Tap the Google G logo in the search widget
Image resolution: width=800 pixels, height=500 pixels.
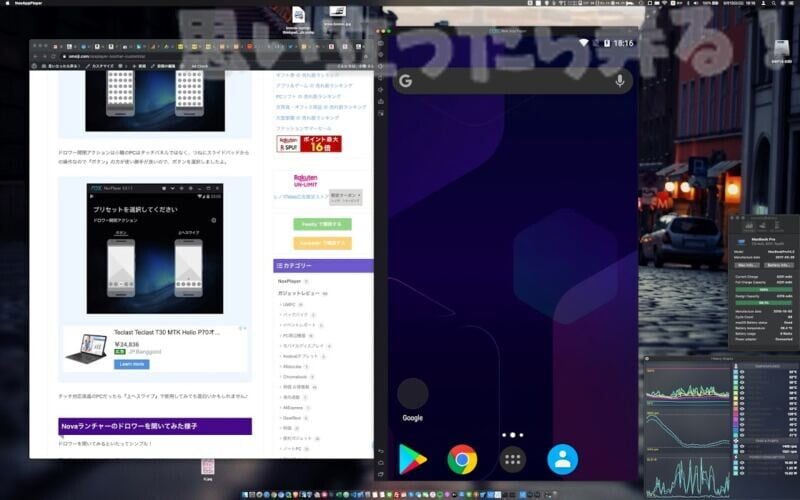click(406, 81)
